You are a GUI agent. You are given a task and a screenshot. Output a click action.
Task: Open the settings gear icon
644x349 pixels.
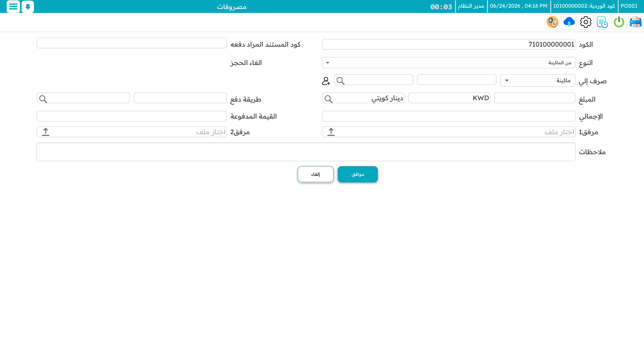[585, 22]
